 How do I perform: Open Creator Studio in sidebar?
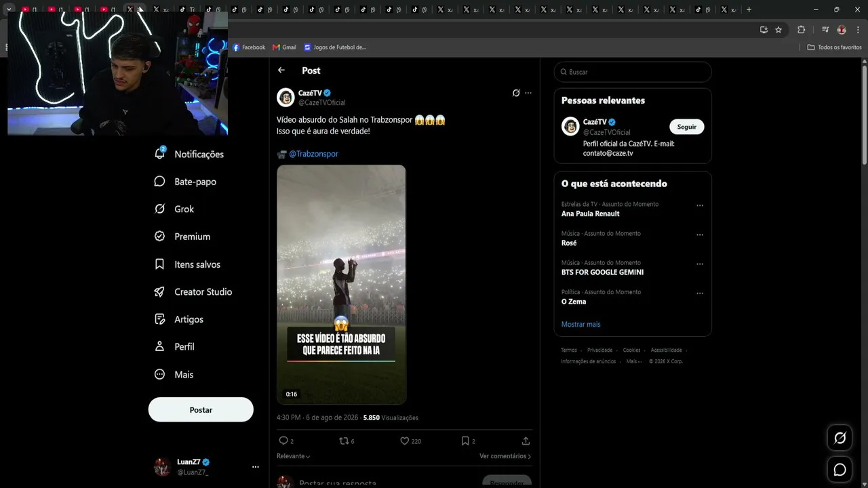tap(194, 291)
